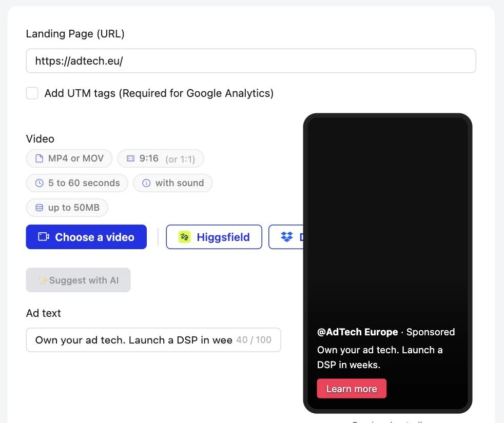Click the Choose a video button
504x423 pixels.
click(x=86, y=237)
